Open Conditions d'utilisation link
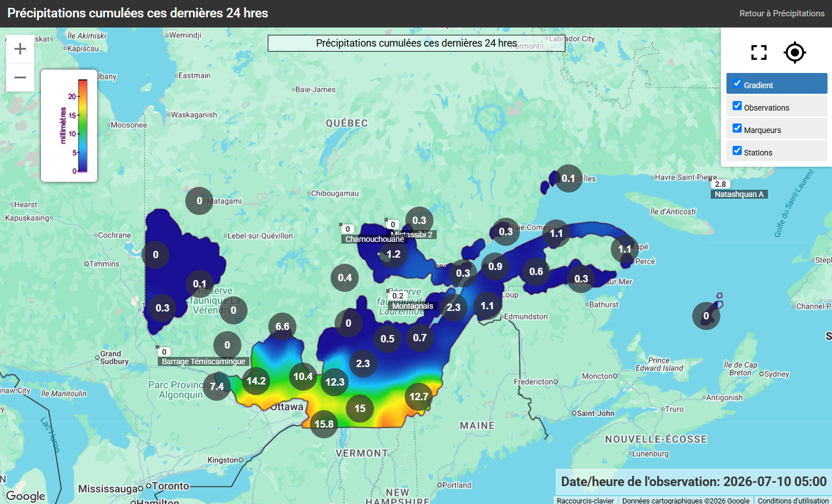The height and width of the screenshot is (504, 832). (x=793, y=500)
